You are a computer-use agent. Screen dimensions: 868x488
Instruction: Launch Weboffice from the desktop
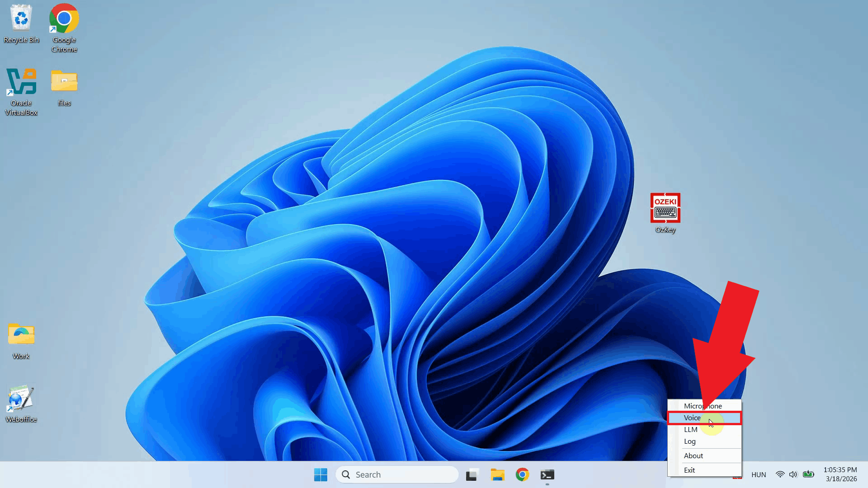tap(20, 399)
